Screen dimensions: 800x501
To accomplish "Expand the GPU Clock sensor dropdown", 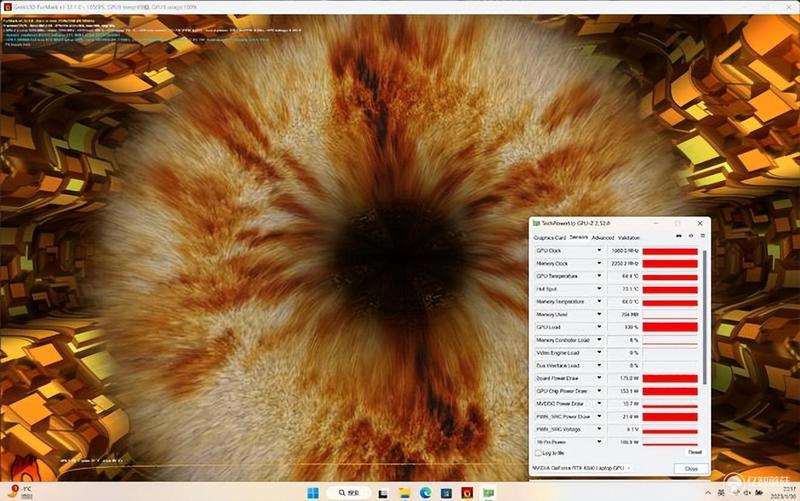I will click(x=599, y=250).
